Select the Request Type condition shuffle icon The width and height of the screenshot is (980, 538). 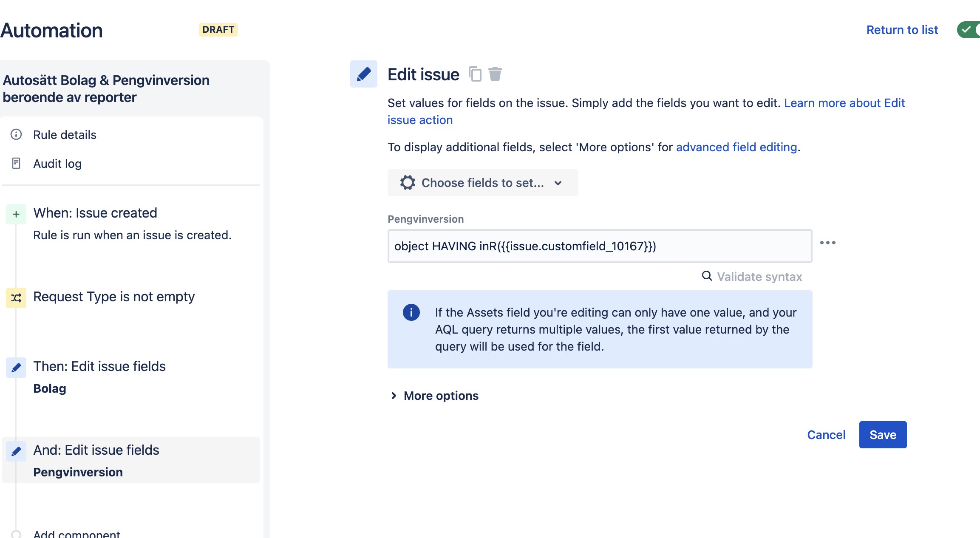[x=16, y=297]
